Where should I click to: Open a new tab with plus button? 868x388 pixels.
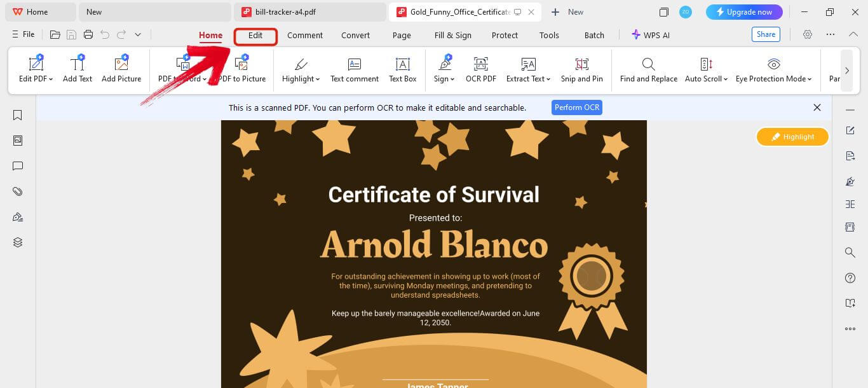[x=555, y=12]
